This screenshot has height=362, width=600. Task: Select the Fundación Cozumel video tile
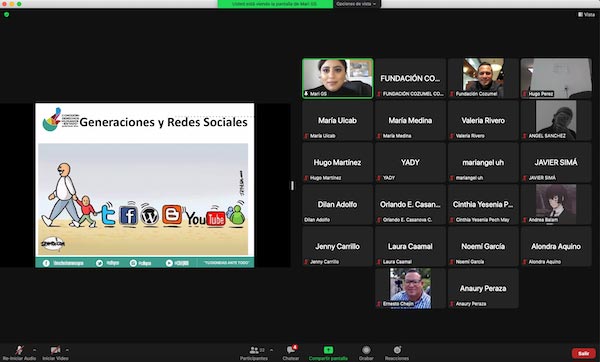click(x=483, y=78)
